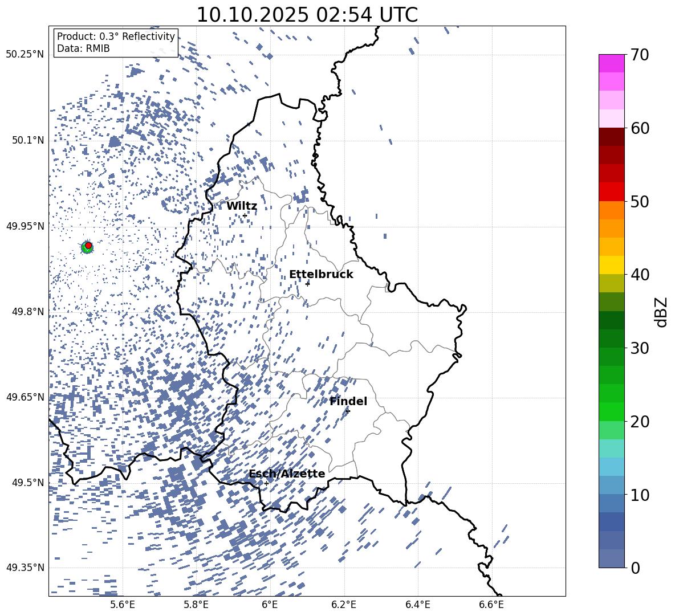The image size is (675, 616).
Task: Click the 'dBZ' colorbar axis label
Action: point(661,312)
